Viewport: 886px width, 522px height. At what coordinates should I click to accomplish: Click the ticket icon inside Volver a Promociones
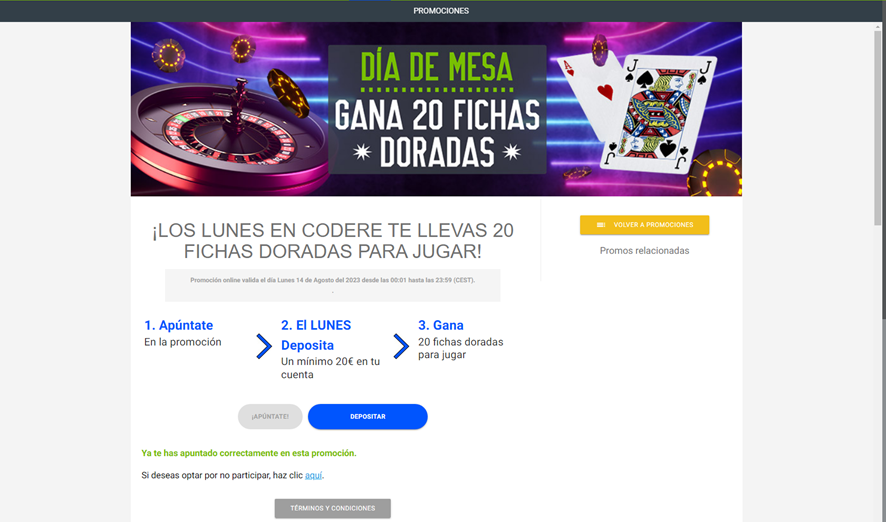(x=601, y=225)
